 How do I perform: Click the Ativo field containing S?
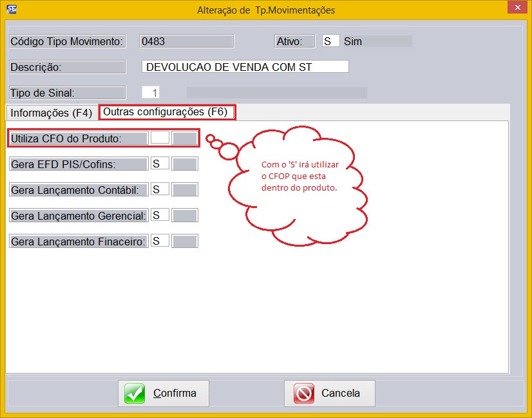point(330,41)
